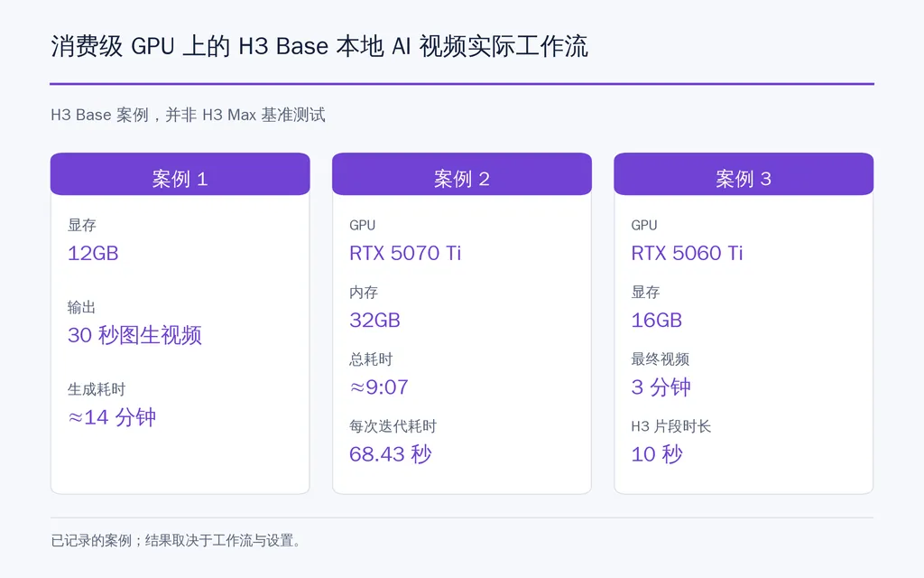Click the GPU label in 案例 2
This screenshot has height=578, width=924.
(363, 225)
